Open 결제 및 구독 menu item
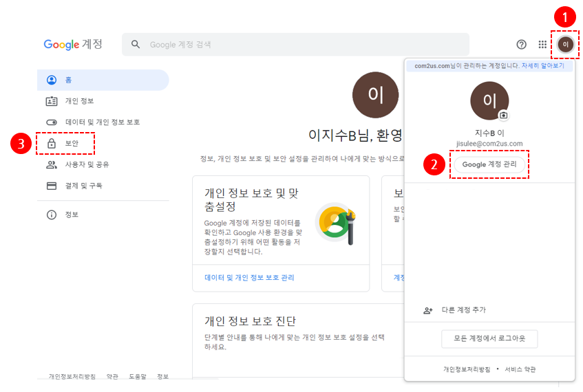Image resolution: width=583 pixels, height=392 pixels. click(x=103, y=186)
